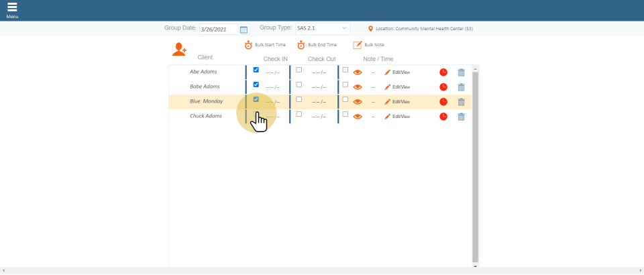Open the Group Date calendar picker
Screen dimensions: 644x275
(244, 30)
